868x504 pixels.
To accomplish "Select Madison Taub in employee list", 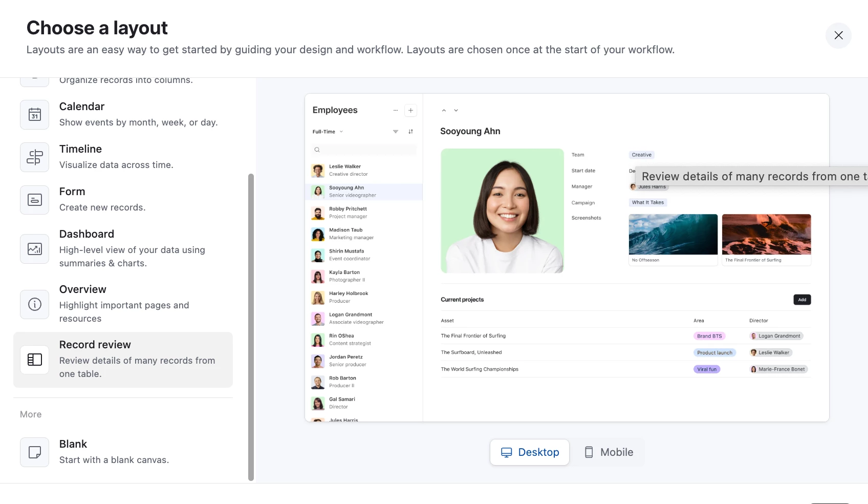I will coord(364,234).
